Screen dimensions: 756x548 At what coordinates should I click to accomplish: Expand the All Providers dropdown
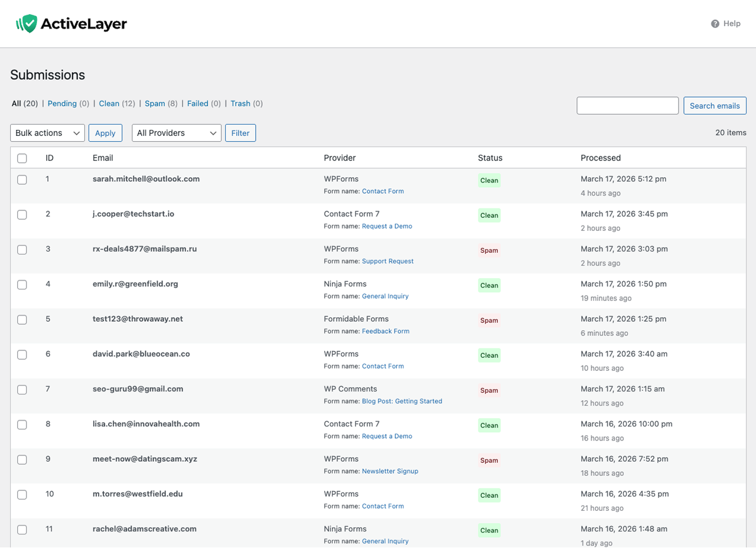coord(176,133)
